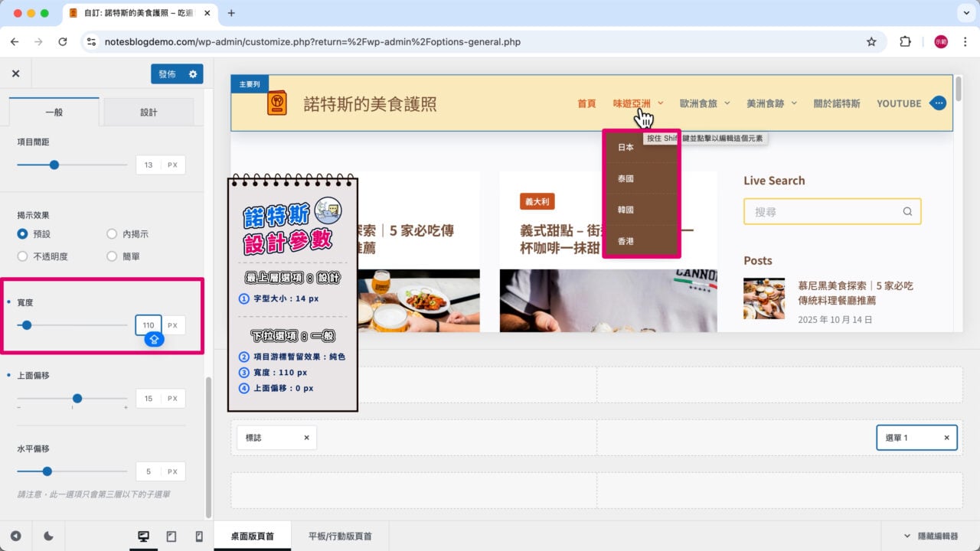Expand the 美洲食跡 dropdown arrow
Viewport: 980px width, 551px height.
(793, 103)
